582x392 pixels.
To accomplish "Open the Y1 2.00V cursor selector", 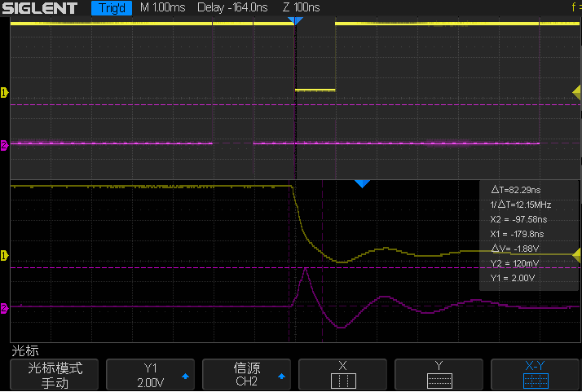I will tap(150, 375).
